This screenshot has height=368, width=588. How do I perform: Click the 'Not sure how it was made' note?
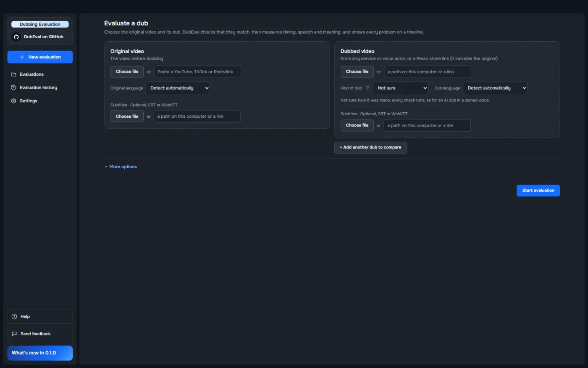click(415, 101)
